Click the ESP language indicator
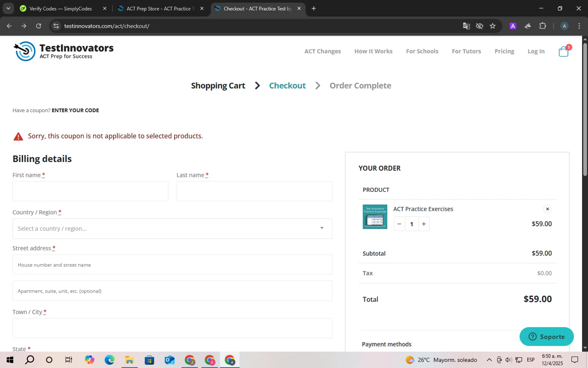The image size is (588, 368). coord(531,360)
